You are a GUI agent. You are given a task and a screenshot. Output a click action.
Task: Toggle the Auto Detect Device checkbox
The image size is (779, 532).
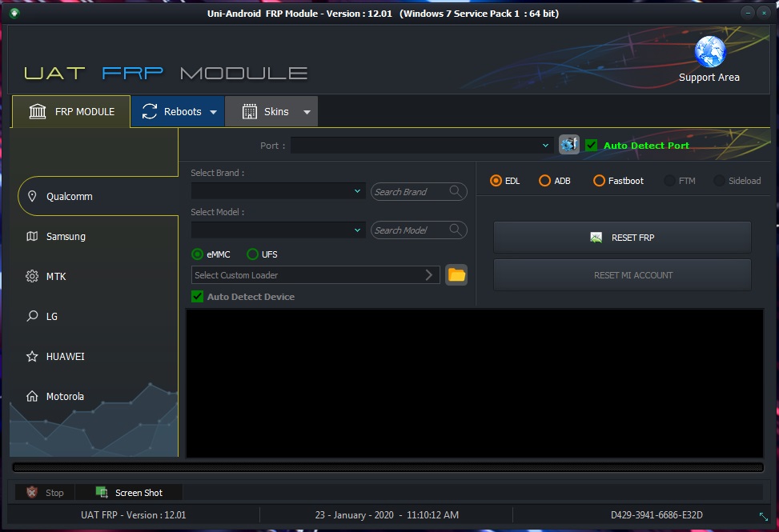click(x=197, y=297)
